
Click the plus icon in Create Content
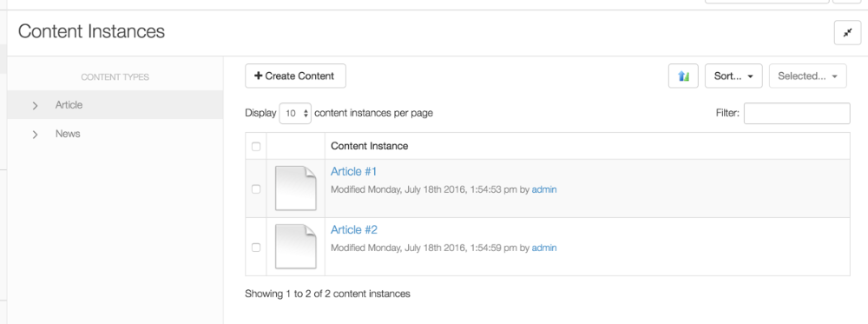[258, 76]
